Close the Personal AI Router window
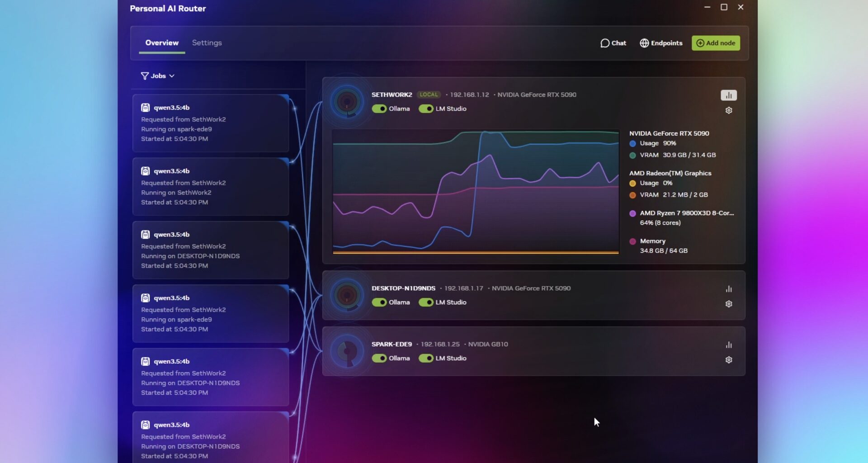This screenshot has height=463, width=868. point(741,7)
